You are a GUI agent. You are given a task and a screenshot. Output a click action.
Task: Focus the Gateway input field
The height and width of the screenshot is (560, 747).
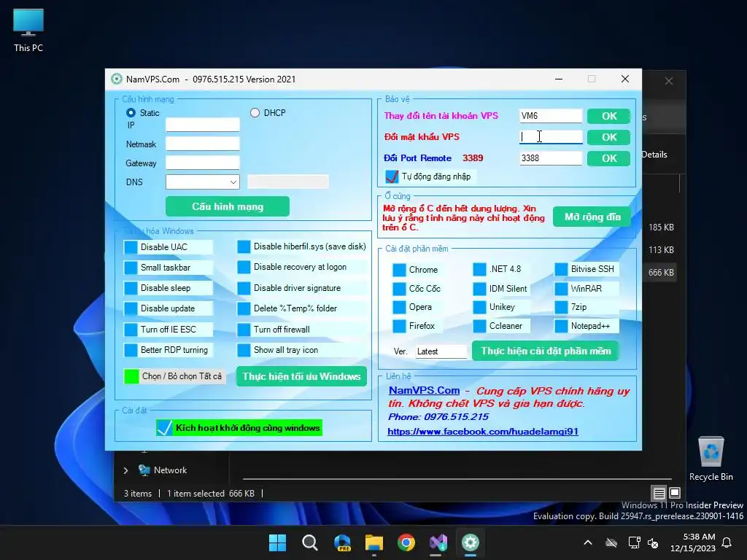point(203,163)
